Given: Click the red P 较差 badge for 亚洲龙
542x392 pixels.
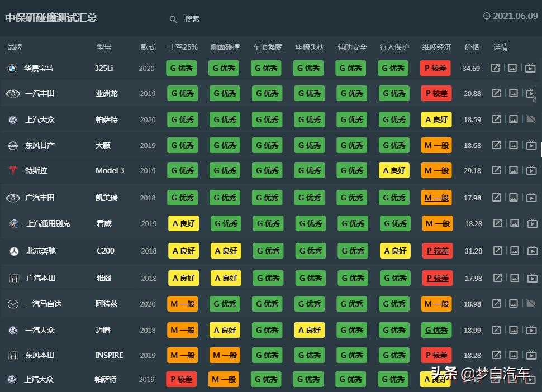Looking at the screenshot, I should click(436, 93).
